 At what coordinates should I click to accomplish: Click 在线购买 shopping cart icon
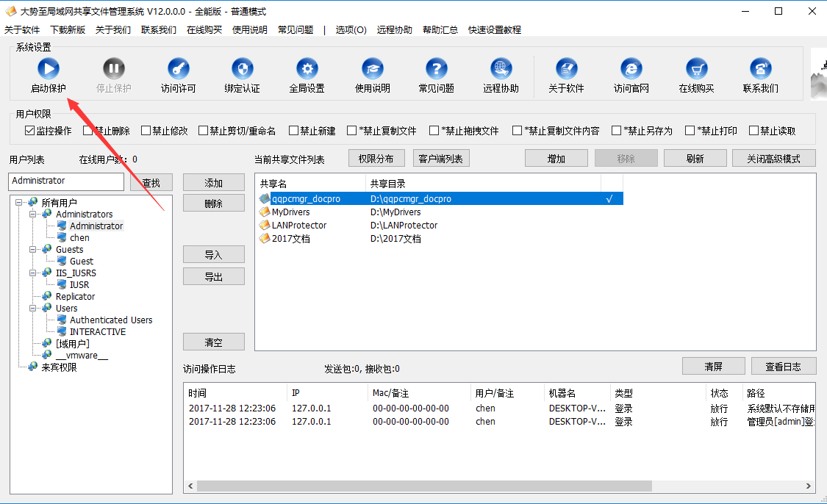[696, 70]
